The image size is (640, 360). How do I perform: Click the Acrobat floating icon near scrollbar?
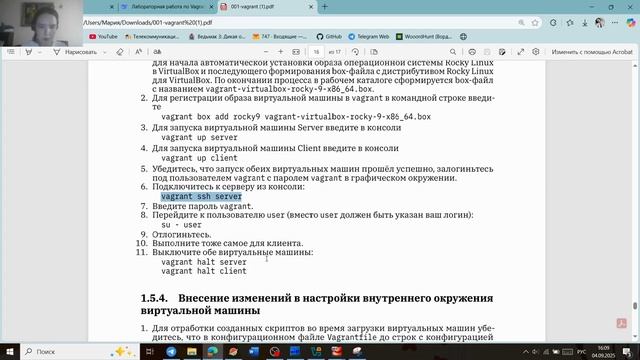point(621,323)
